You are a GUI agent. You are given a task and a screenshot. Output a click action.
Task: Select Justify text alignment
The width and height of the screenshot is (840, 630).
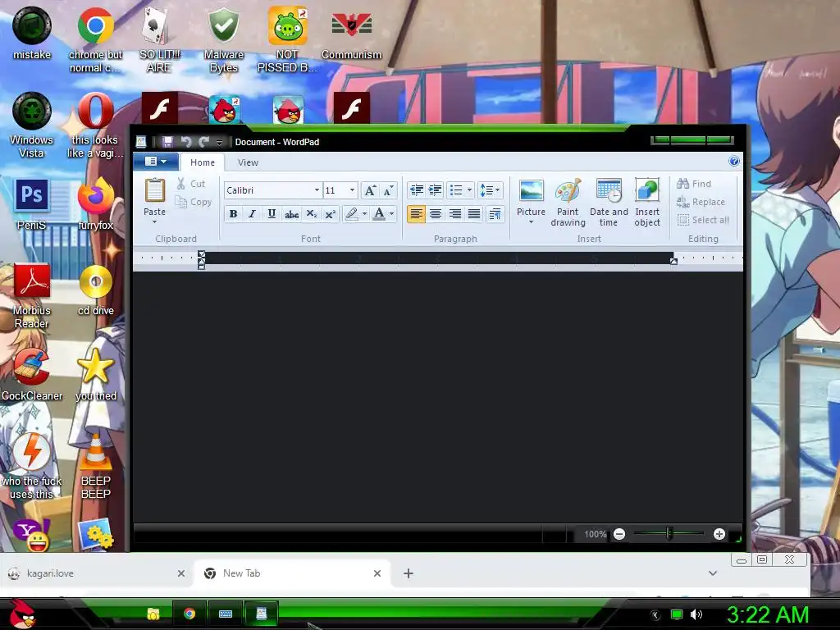click(474, 214)
